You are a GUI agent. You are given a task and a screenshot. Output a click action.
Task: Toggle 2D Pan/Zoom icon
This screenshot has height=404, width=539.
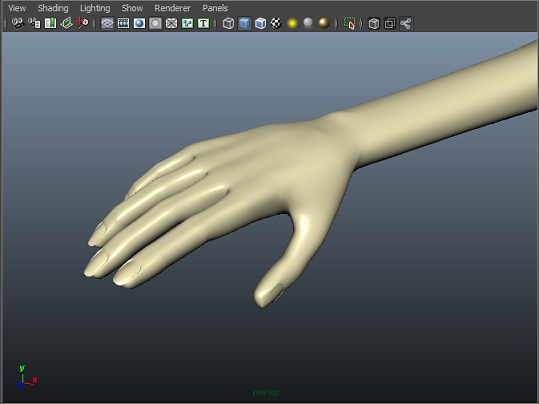[x=82, y=23]
